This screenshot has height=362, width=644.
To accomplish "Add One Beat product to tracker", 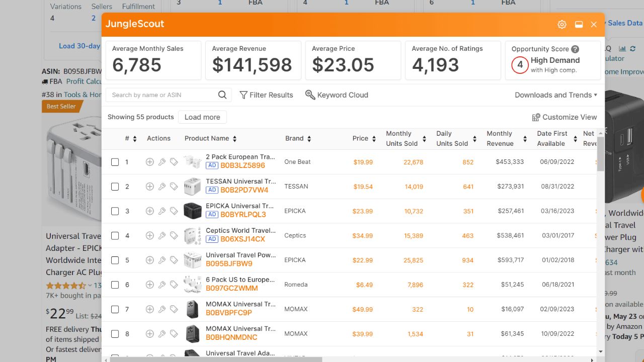I will [149, 162].
